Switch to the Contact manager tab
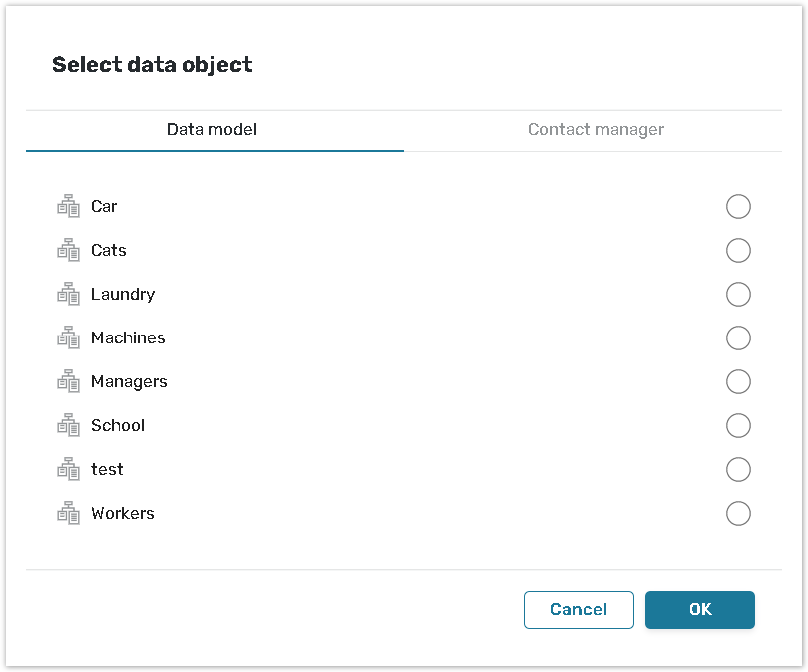Screen dimensions: 808x672 [x=596, y=130]
